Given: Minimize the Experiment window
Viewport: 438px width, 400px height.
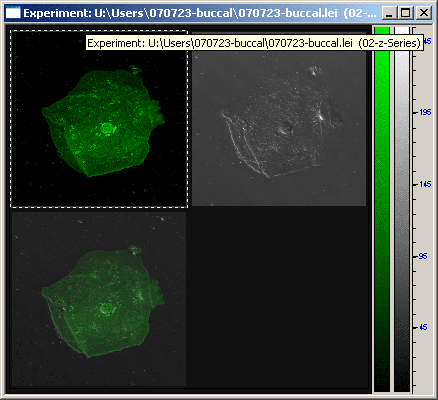Looking at the screenshot, I should tap(389, 13).
